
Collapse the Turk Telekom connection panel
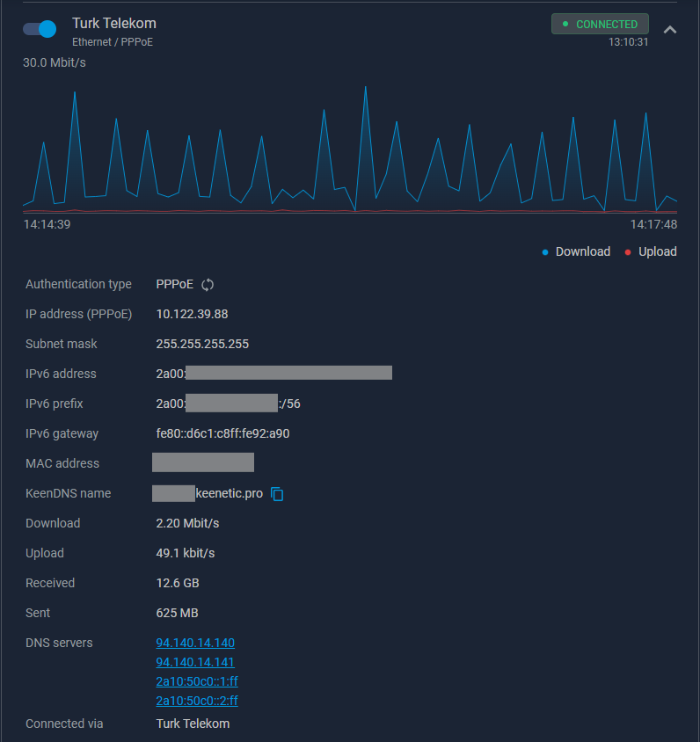[670, 30]
